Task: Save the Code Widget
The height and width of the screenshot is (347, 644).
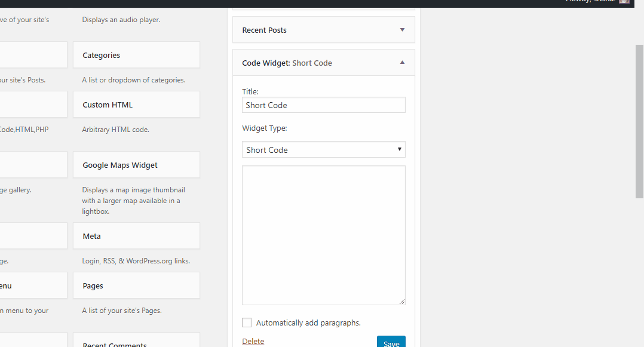Action: 391,342
